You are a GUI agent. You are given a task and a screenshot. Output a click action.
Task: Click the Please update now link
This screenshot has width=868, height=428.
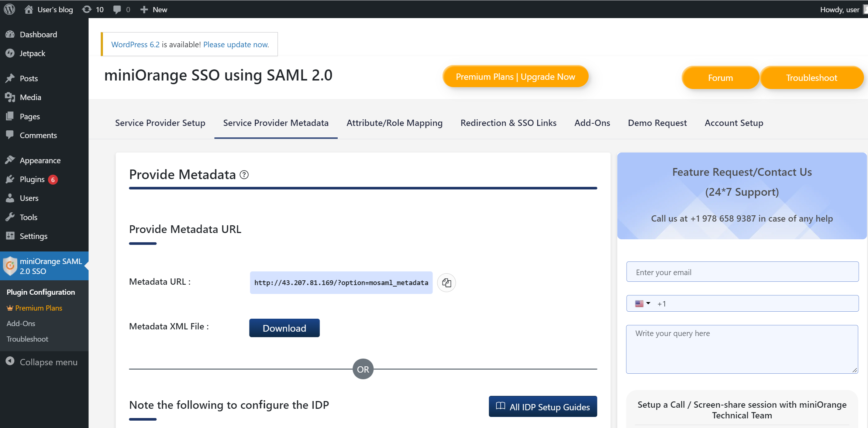pyautogui.click(x=236, y=44)
